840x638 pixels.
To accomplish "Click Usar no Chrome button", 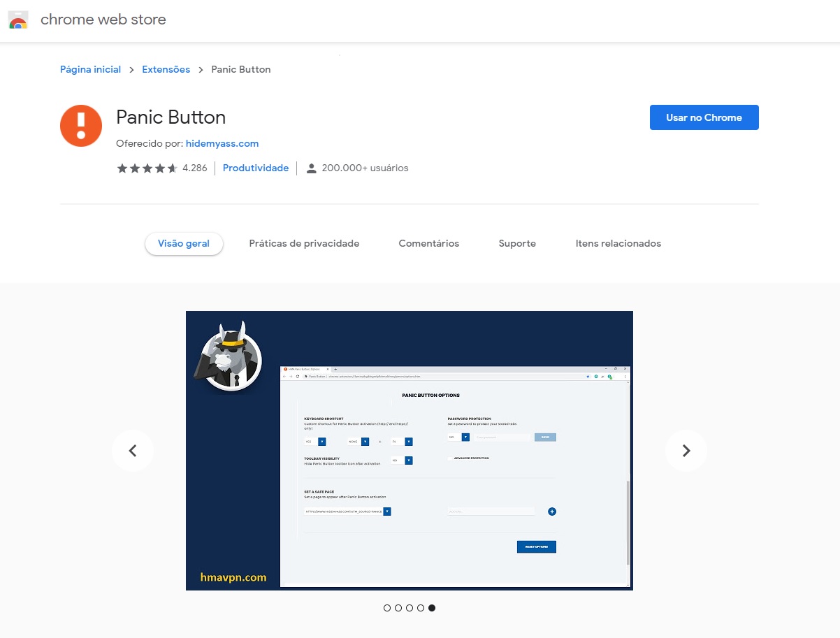I will 704,117.
